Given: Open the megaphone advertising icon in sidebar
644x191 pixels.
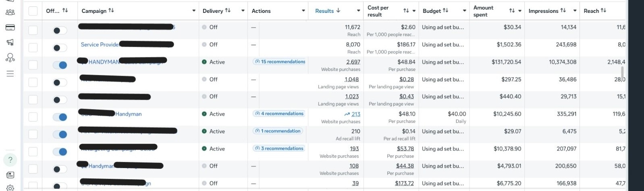Looking at the screenshot, I should tap(10, 42).
